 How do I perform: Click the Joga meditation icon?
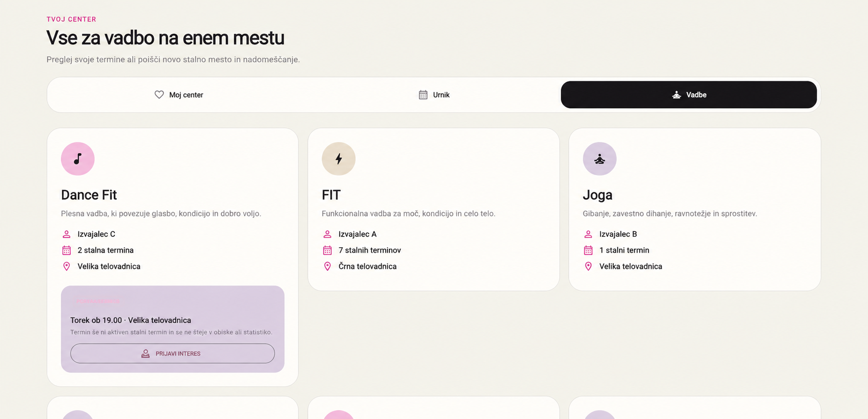tap(600, 159)
